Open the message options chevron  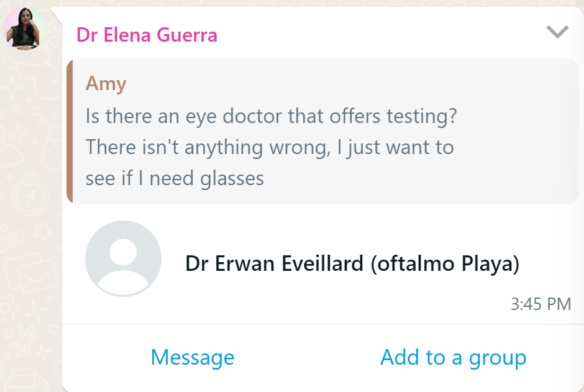557,32
